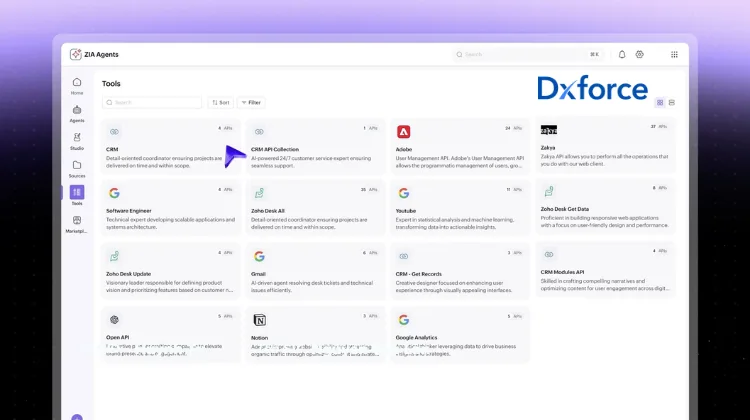
Task: Focus the Tools search field
Action: click(x=152, y=102)
